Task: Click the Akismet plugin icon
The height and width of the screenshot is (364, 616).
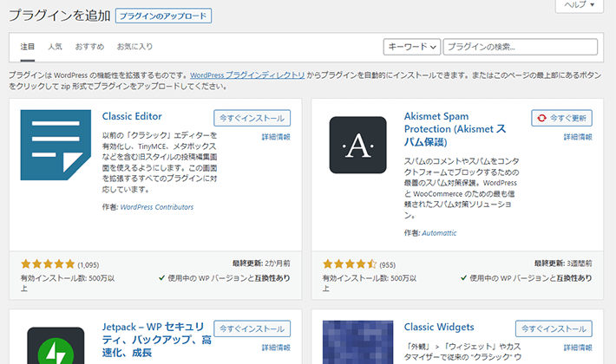Action: (358, 145)
